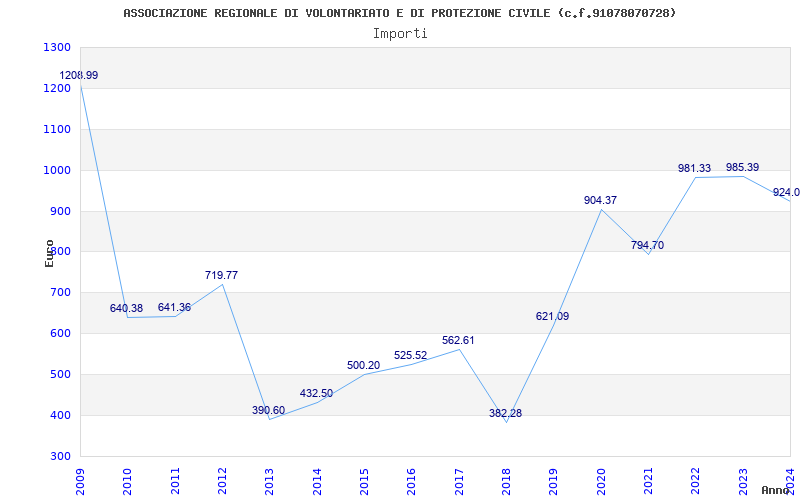The width and height of the screenshot is (800, 500).
Task: Click the 1300 y-axis tick label
Action: click(x=57, y=47)
